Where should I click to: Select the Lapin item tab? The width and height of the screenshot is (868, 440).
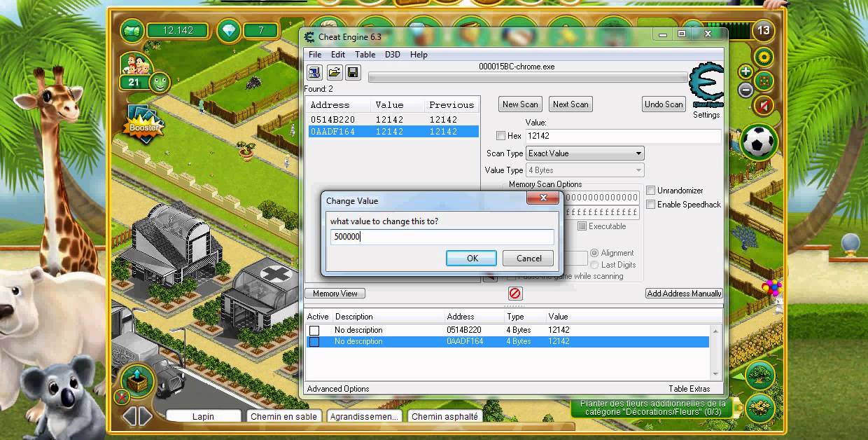[x=203, y=416]
